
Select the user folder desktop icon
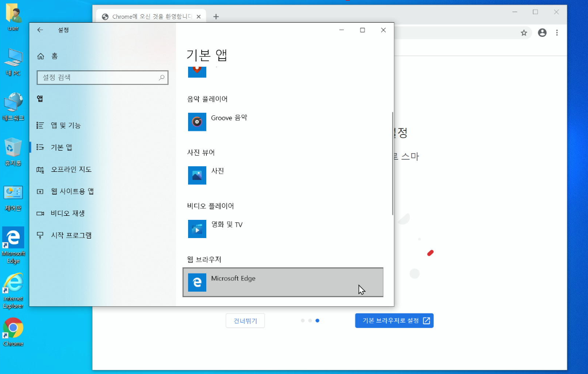pyautogui.click(x=13, y=17)
